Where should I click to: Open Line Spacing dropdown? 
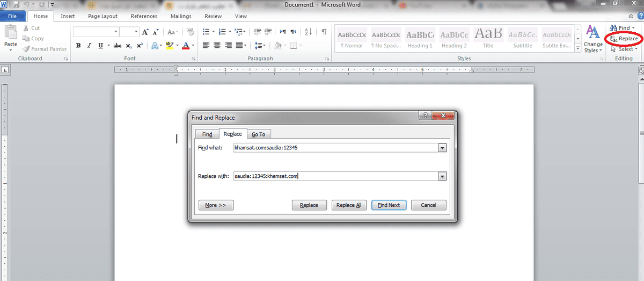point(260,46)
